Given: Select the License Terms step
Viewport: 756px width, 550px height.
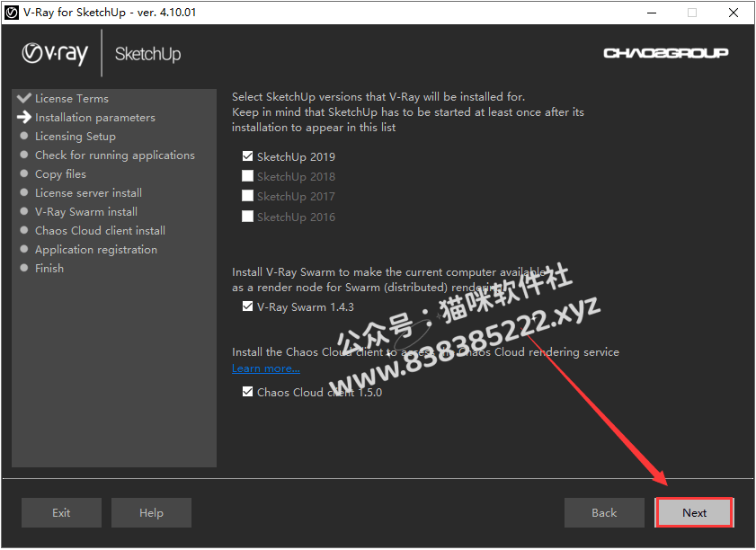Looking at the screenshot, I should click(x=72, y=98).
